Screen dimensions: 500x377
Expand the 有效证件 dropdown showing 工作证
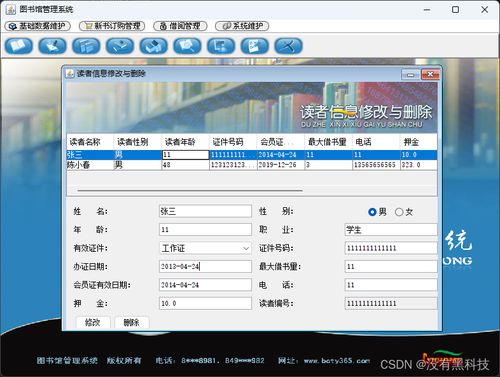click(x=205, y=248)
